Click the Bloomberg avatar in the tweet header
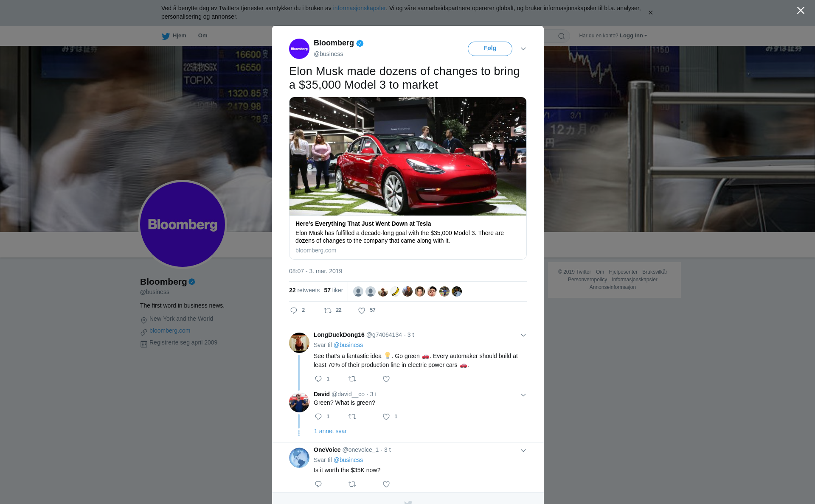This screenshot has height=504, width=815. pyautogui.click(x=299, y=49)
